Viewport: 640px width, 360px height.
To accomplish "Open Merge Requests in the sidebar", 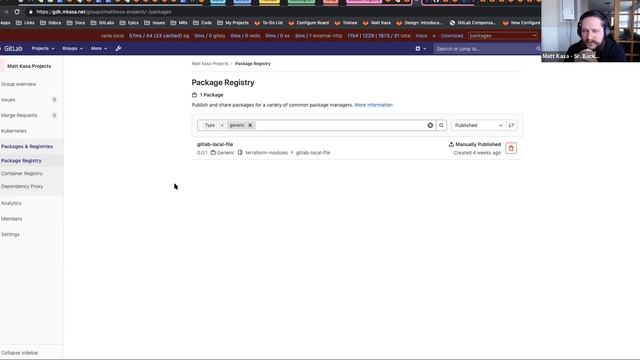I will (x=19, y=116).
